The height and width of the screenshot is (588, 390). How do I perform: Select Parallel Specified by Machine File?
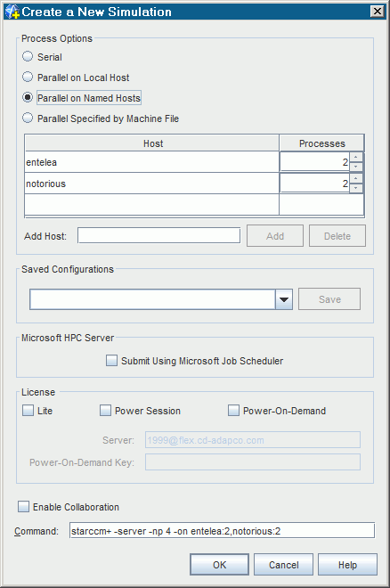[x=28, y=118]
